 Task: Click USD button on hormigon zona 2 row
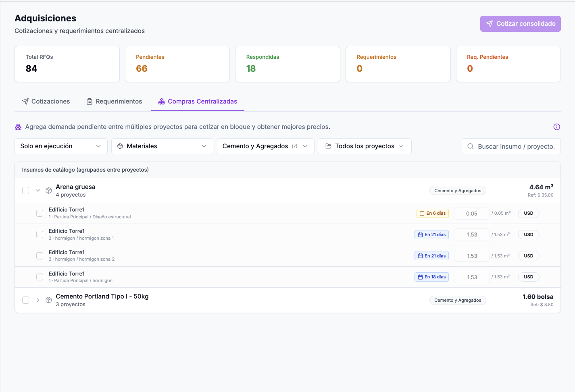pos(529,256)
